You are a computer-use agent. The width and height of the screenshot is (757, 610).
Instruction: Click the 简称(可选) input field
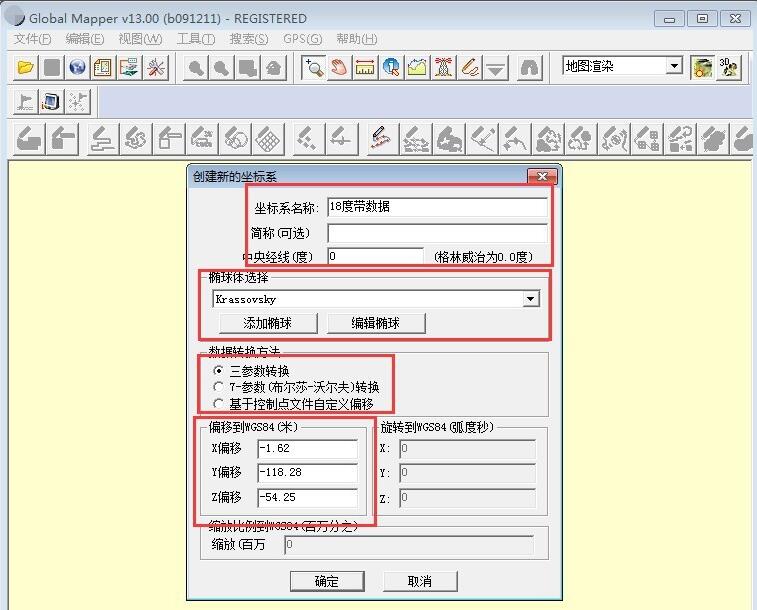[x=437, y=233]
